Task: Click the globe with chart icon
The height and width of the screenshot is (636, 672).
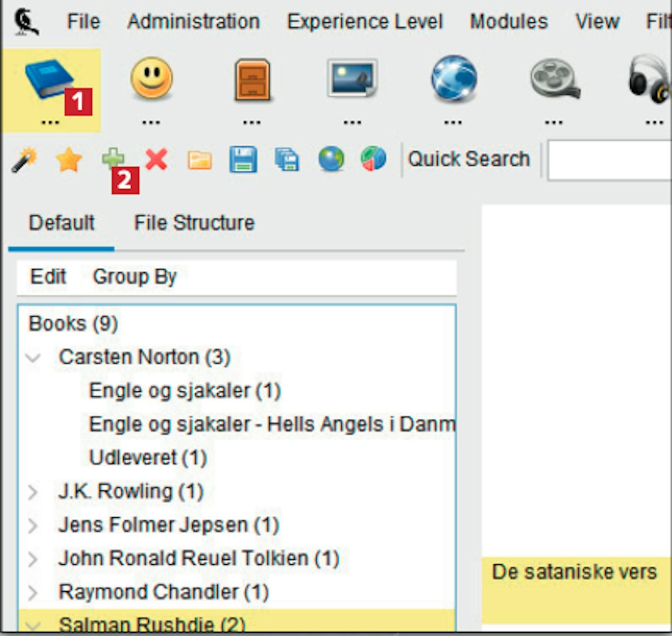Action: click(x=373, y=159)
